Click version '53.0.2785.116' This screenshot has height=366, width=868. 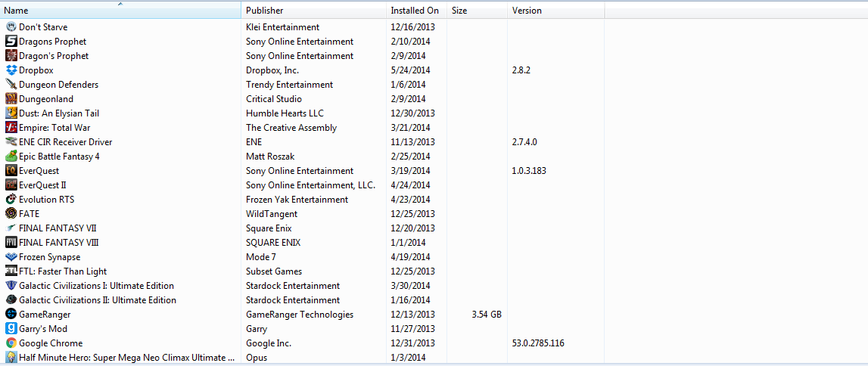click(538, 343)
